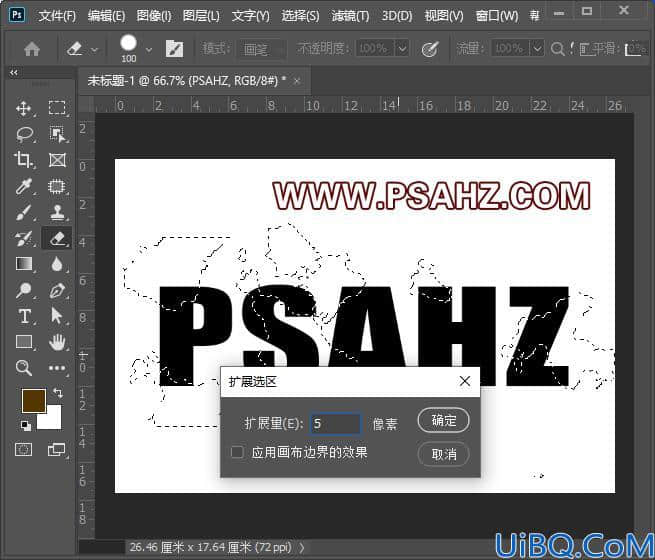Screen dimensions: 655x560
Task: Open the Edit menu
Action: [x=106, y=16]
